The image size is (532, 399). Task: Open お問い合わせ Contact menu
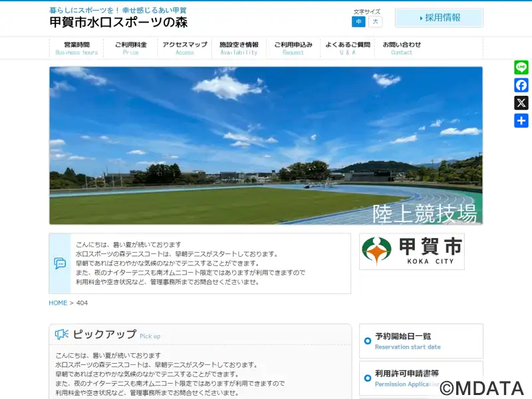402,48
